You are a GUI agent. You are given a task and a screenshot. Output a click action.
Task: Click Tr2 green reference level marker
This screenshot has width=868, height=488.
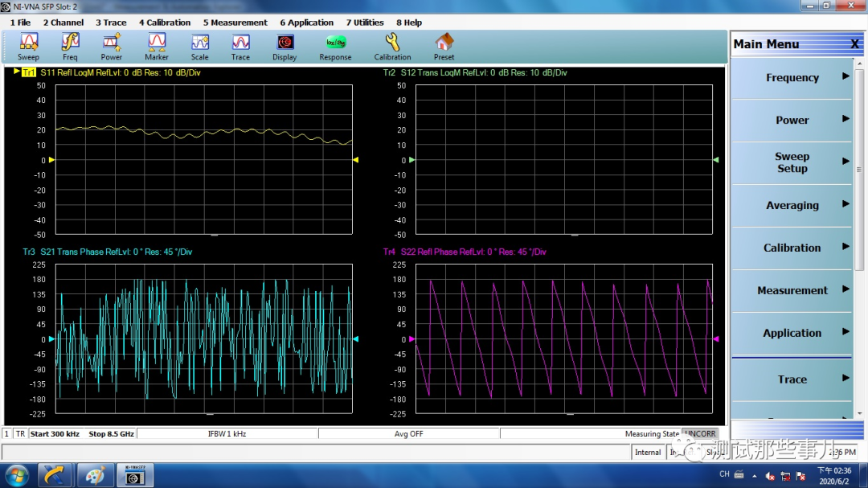pos(411,160)
